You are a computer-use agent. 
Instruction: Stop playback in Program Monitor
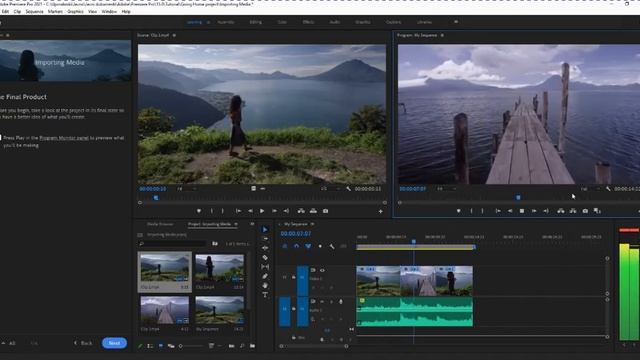(522, 211)
